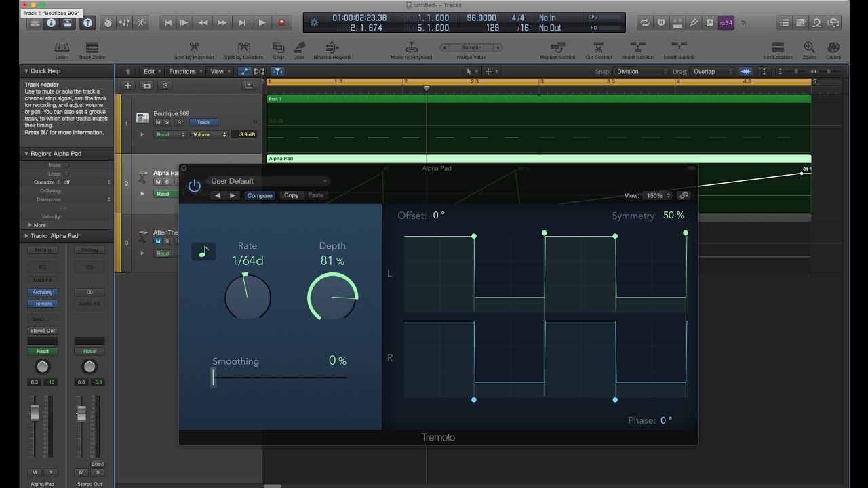
Task: Open the Colors palette icon
Action: [x=833, y=47]
